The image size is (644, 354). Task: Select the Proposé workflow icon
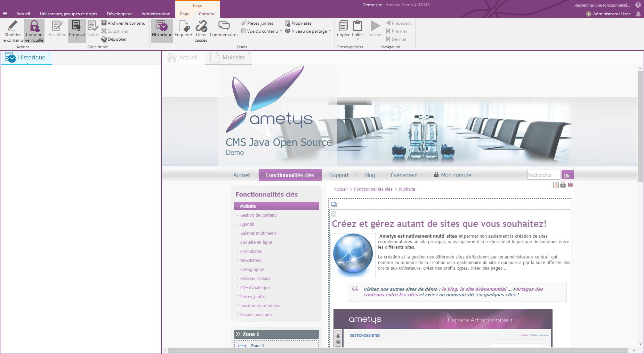coord(77,26)
